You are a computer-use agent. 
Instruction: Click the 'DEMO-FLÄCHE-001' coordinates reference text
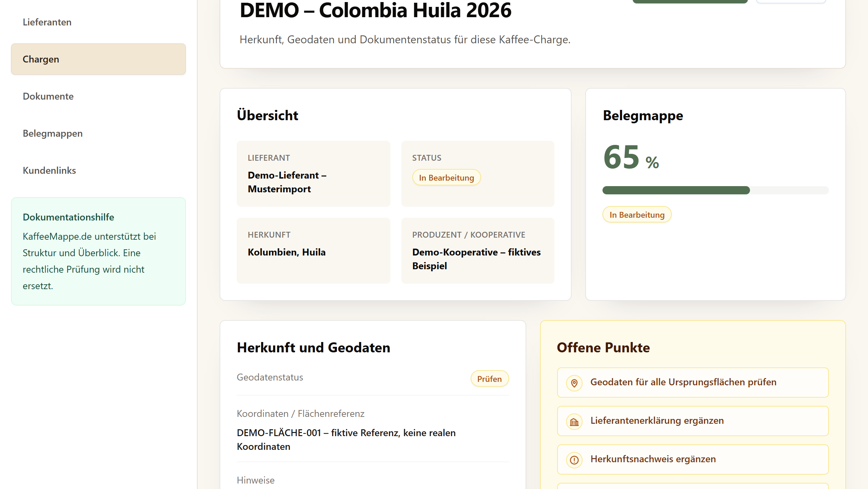346,440
